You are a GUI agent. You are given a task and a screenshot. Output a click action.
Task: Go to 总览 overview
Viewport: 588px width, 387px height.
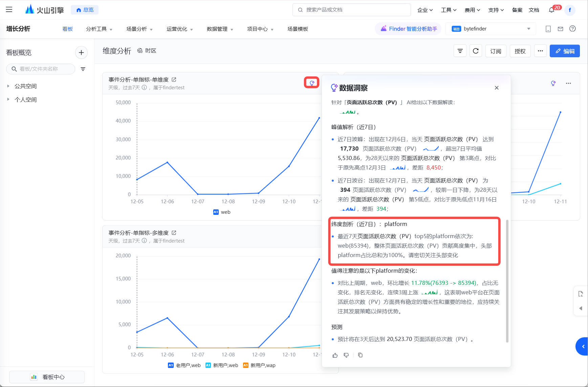coord(85,10)
